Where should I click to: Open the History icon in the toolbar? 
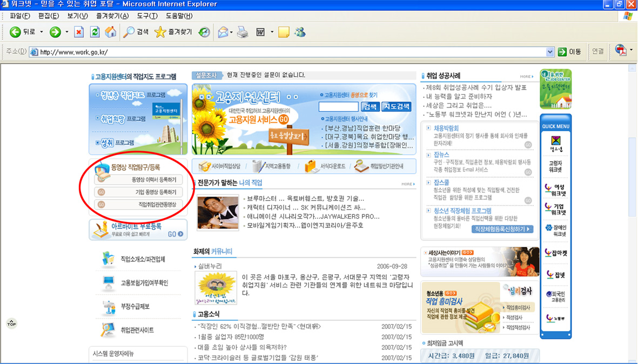[x=204, y=32]
